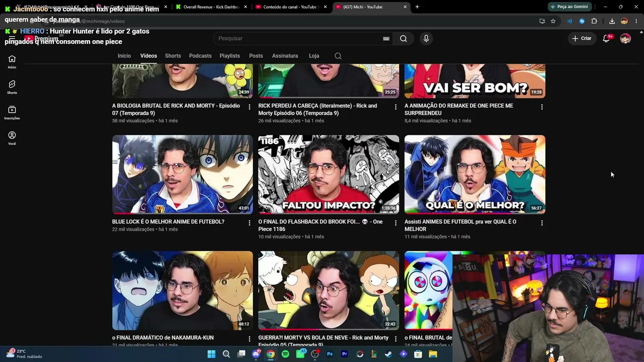The image size is (644, 362).
Task: Open Início in the YouTube sidebar
Action: (12, 61)
